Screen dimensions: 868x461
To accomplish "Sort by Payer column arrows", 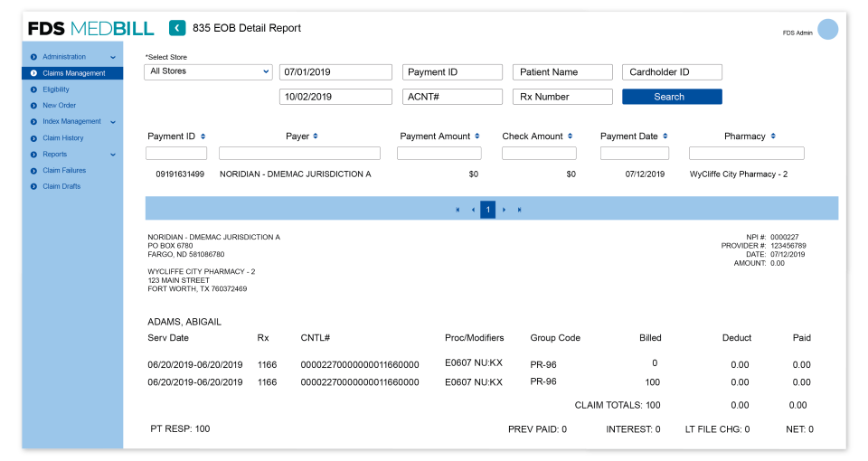I will pyautogui.click(x=316, y=136).
